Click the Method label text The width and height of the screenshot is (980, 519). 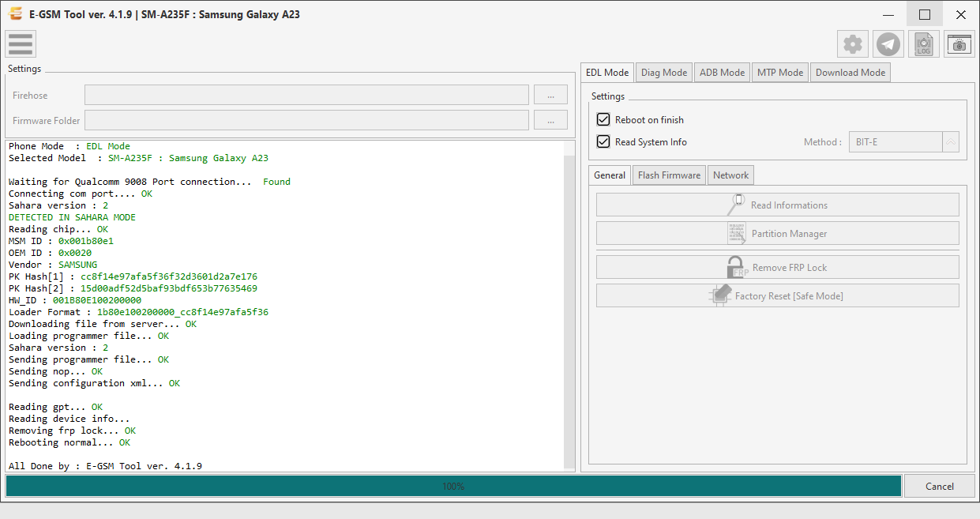coord(823,142)
